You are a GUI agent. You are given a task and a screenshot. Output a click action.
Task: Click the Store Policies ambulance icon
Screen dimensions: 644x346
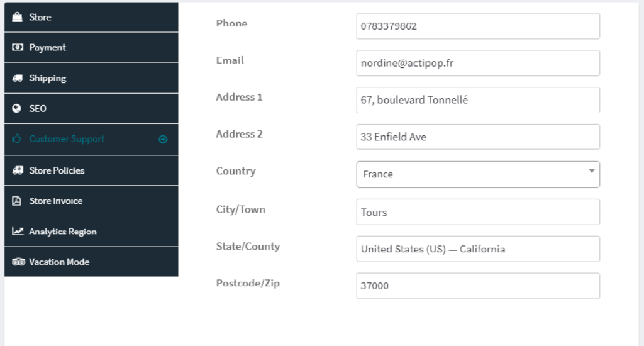pos(18,170)
